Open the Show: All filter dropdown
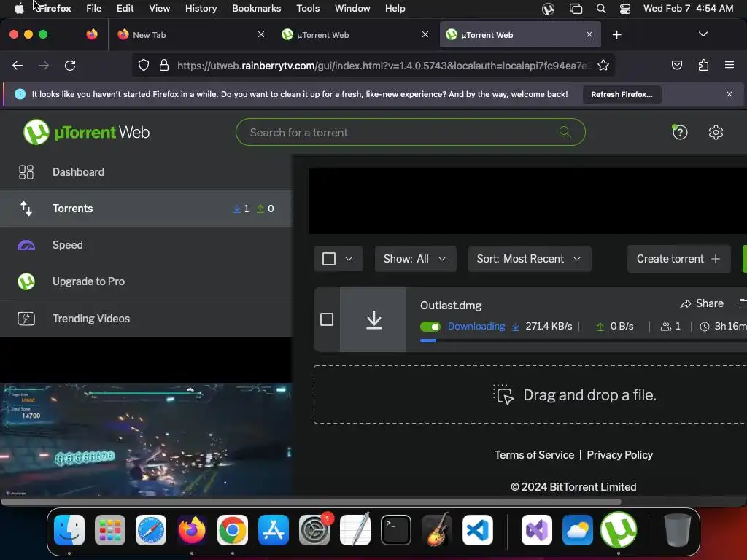 (415, 259)
